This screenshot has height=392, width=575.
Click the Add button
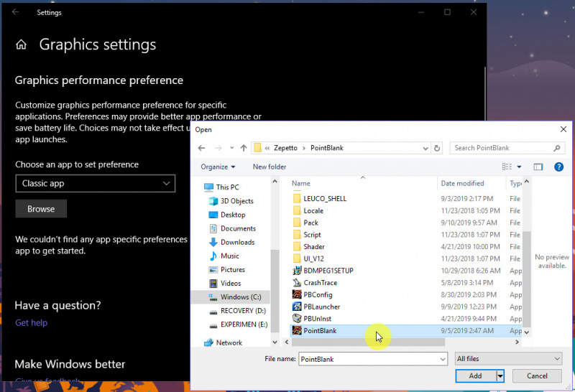coord(476,376)
